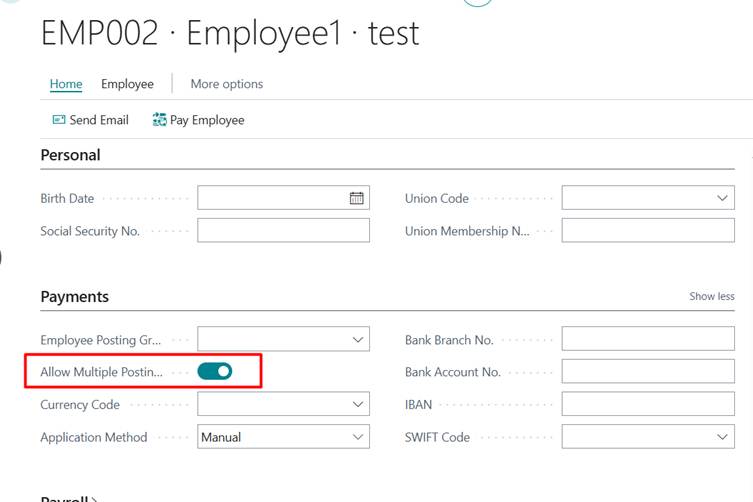Collapse the Personal section header
Screen dimensions: 753x502
click(x=71, y=155)
